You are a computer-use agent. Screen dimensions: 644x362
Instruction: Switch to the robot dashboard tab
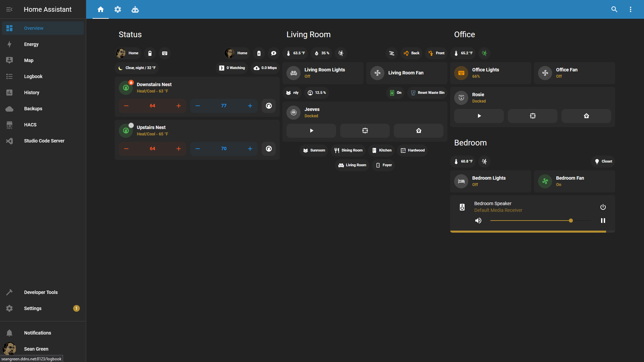point(135,9)
